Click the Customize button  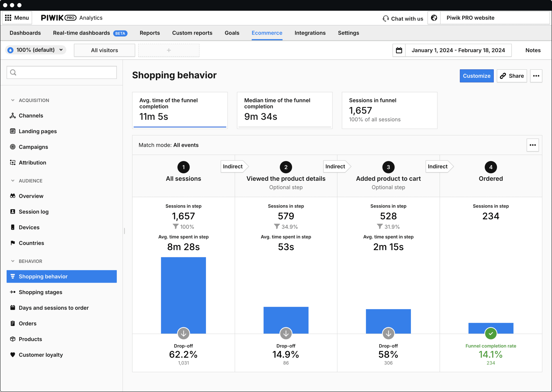pos(476,76)
